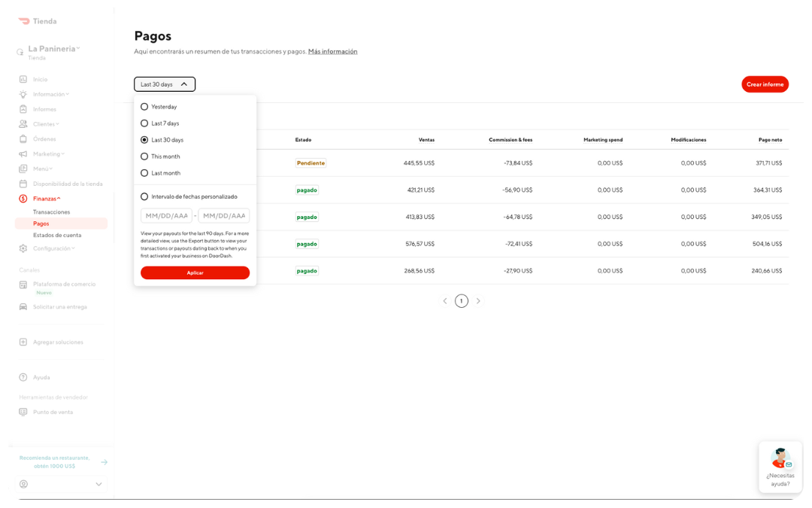The image size is (812, 508).
Task: Select the Punto de venta terminal icon
Action: [23, 412]
